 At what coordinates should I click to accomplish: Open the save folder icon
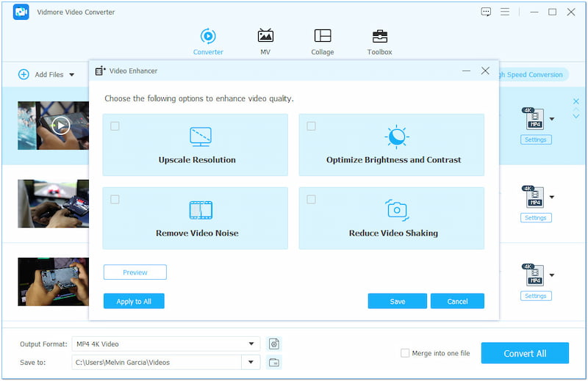click(x=274, y=362)
